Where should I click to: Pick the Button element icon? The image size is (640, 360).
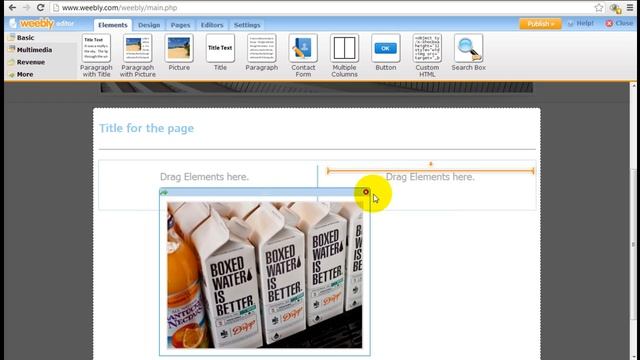[x=386, y=48]
